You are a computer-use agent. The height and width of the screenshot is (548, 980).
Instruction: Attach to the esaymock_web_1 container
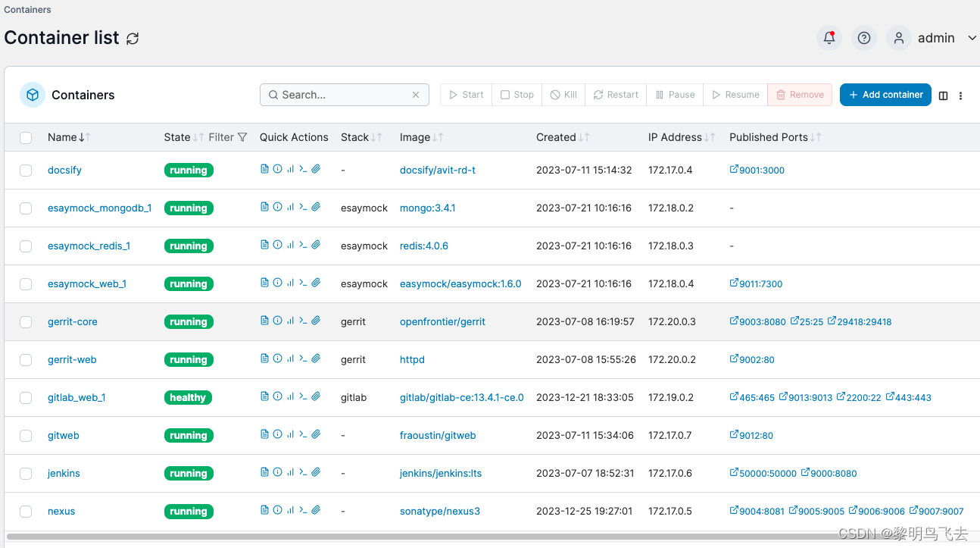click(316, 283)
